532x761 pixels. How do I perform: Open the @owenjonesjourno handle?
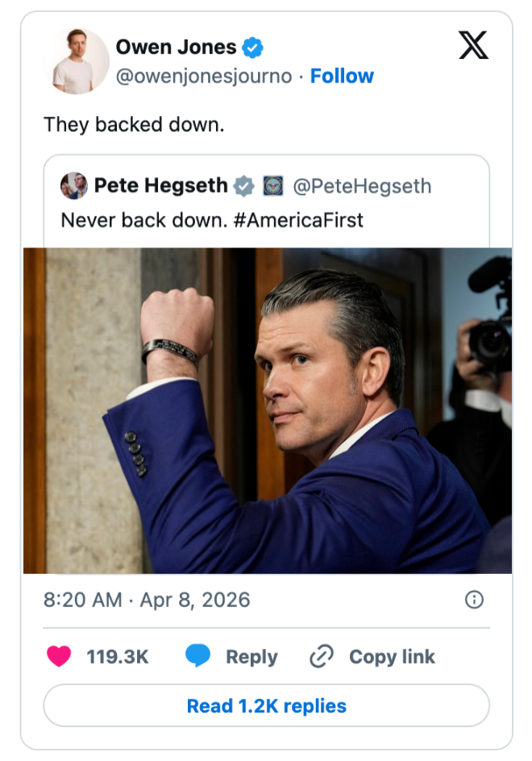pyautogui.click(x=203, y=76)
